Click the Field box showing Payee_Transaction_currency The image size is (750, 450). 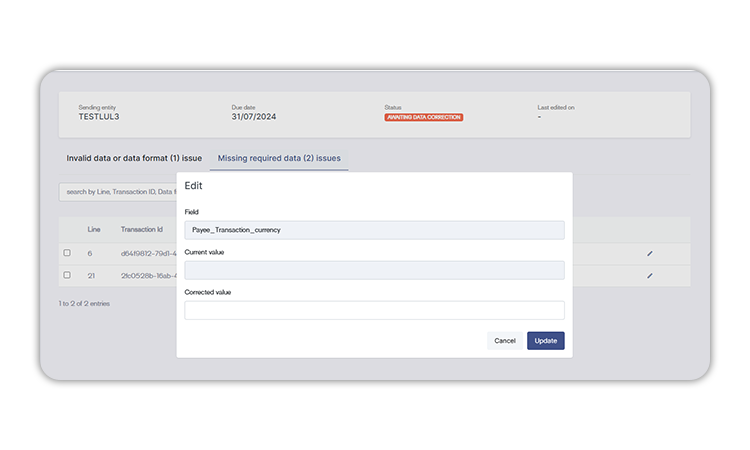[x=375, y=230]
